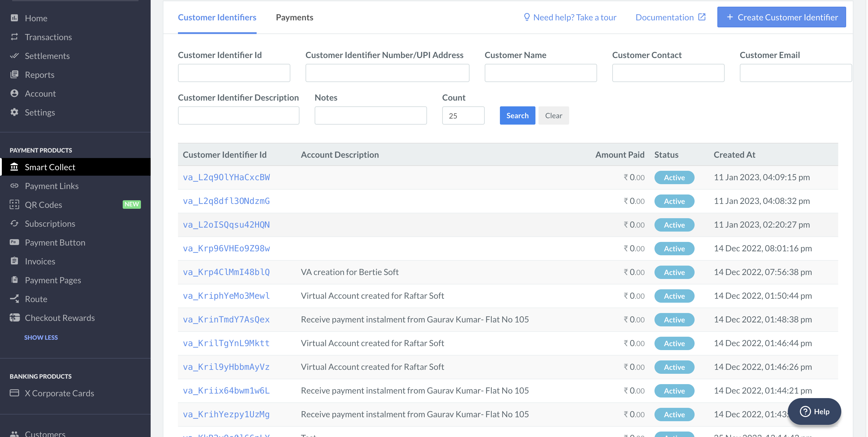Click the Payment Links chain icon
The image size is (868, 437).
(14, 186)
